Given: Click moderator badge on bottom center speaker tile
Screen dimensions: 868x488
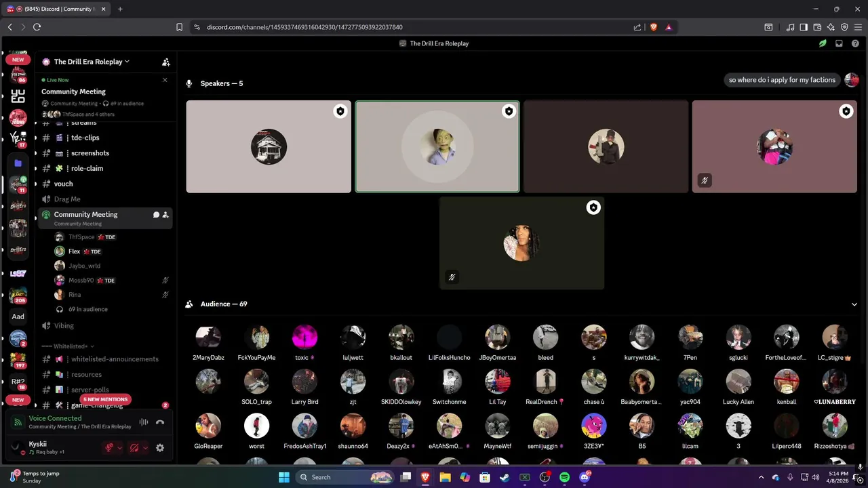Looking at the screenshot, I should click(593, 207).
